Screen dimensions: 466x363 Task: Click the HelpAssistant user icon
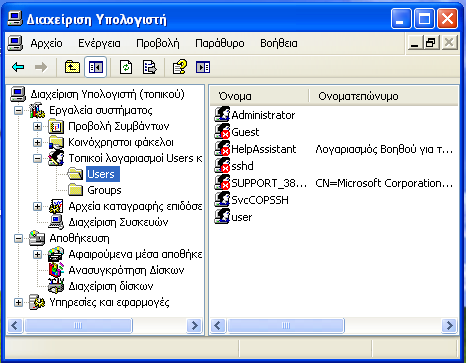[222, 148]
